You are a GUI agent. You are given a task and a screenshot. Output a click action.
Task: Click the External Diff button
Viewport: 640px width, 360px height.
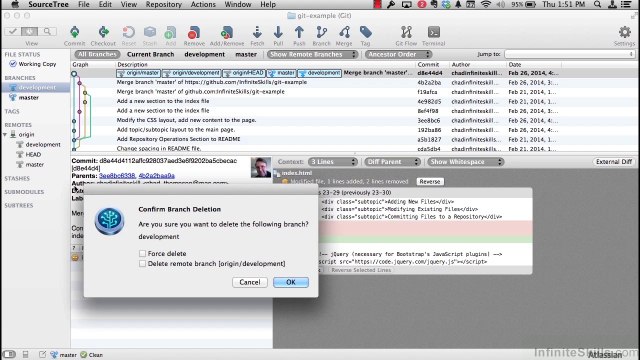point(614,162)
